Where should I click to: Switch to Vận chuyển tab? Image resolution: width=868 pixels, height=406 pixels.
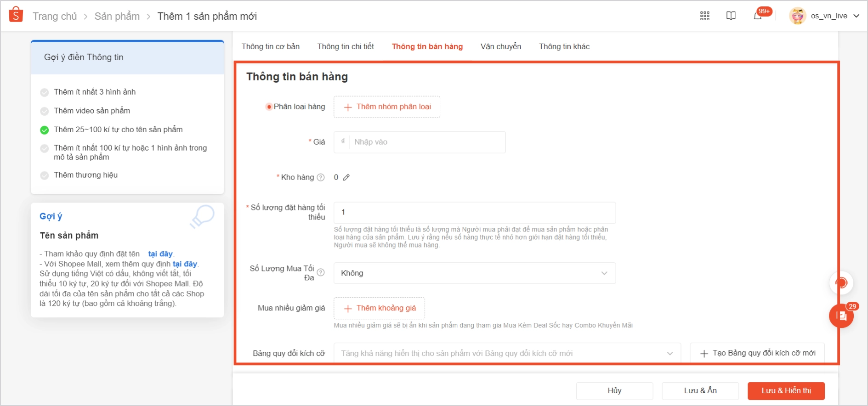[x=501, y=46]
